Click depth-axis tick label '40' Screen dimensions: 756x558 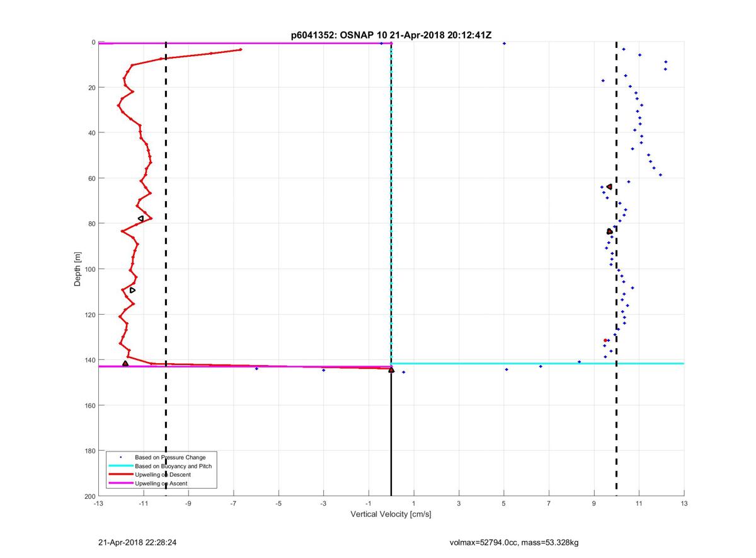91,132
